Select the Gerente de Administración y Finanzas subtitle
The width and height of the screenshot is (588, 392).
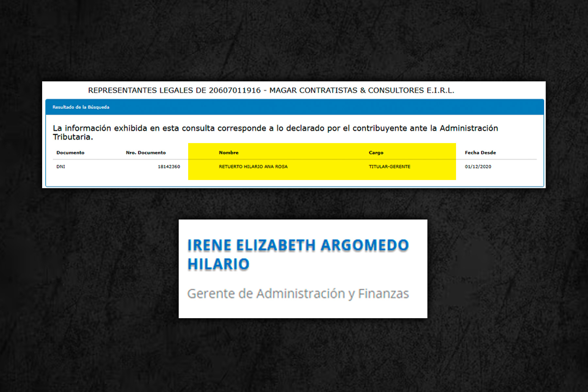(x=298, y=294)
